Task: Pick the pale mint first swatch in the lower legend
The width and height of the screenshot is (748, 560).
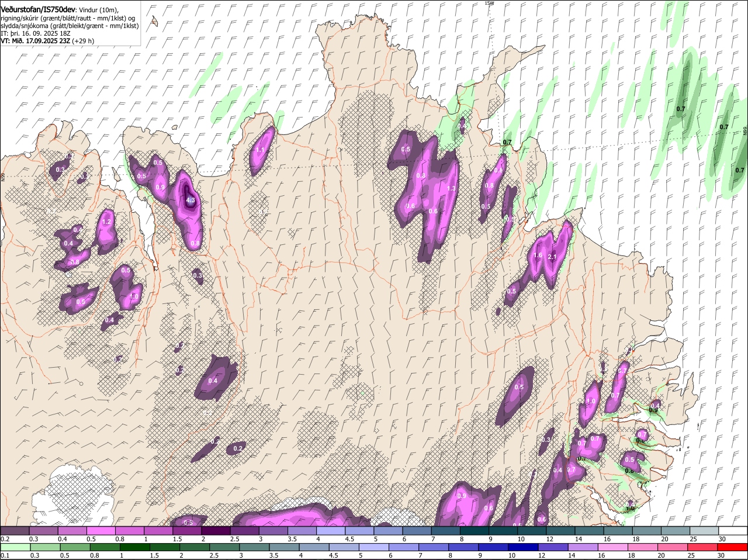Action: tap(15, 547)
